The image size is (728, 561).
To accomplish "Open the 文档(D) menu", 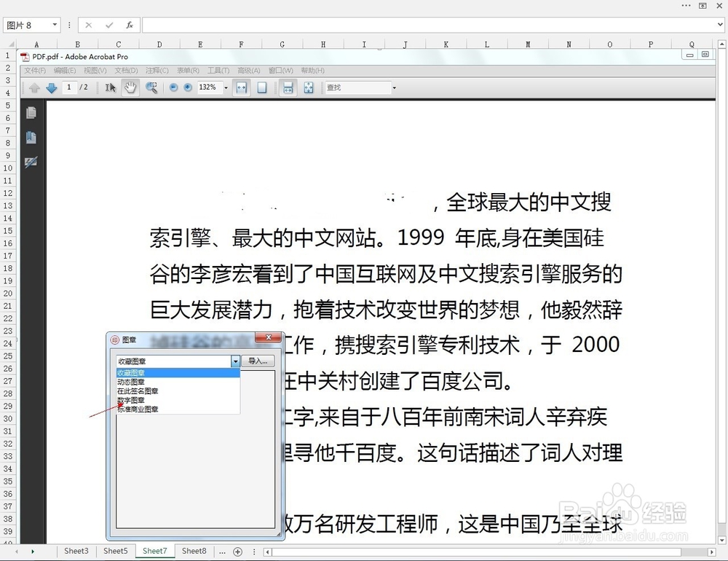I will [x=126, y=70].
